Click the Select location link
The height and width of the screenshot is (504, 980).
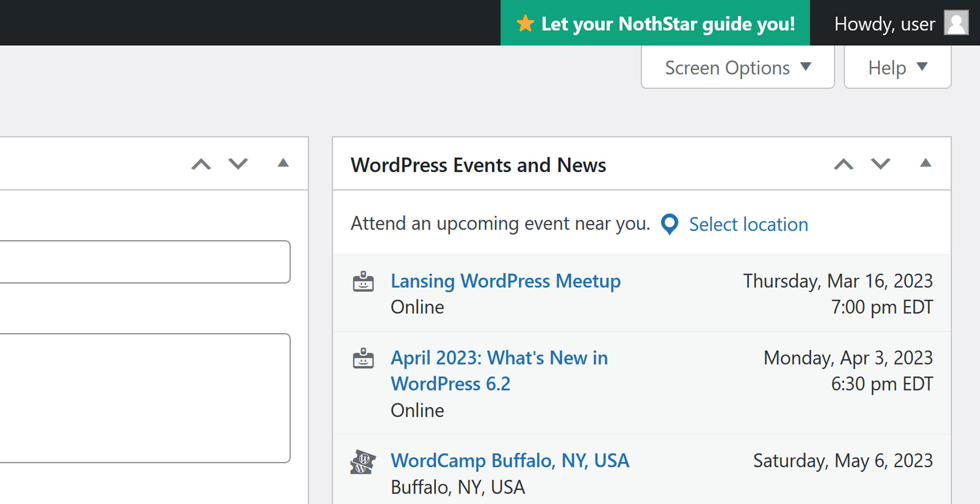[x=748, y=225]
